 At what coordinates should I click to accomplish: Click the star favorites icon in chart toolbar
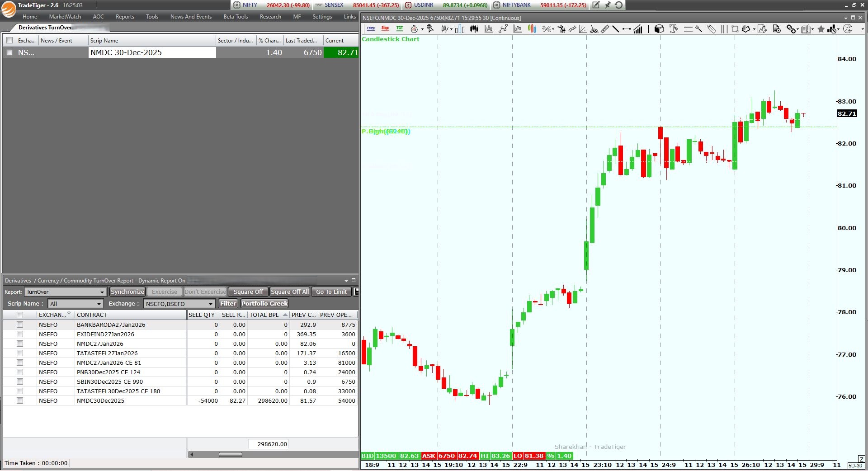coord(821,29)
